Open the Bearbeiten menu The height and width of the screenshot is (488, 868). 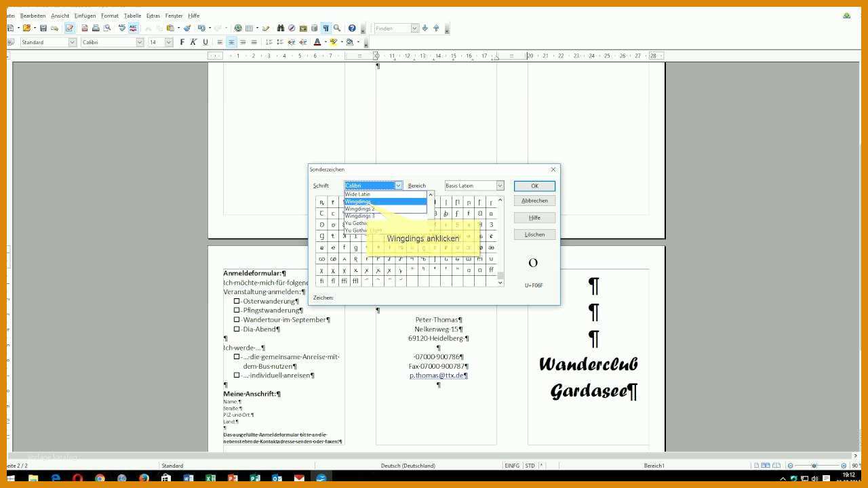[33, 16]
